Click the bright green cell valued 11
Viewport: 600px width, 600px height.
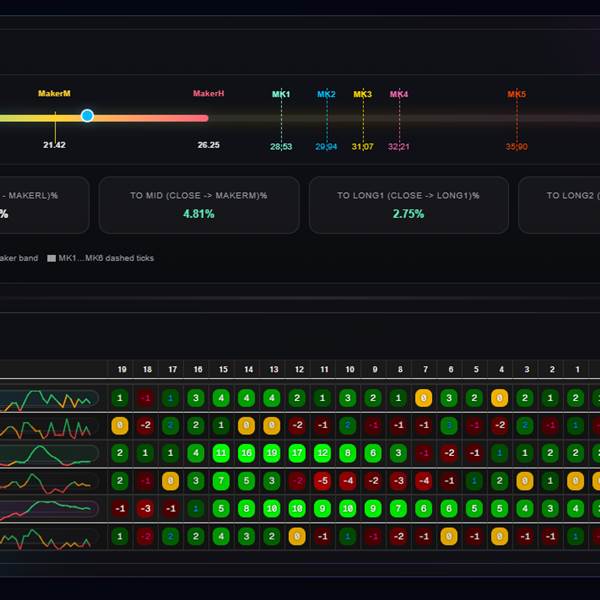pos(221,453)
